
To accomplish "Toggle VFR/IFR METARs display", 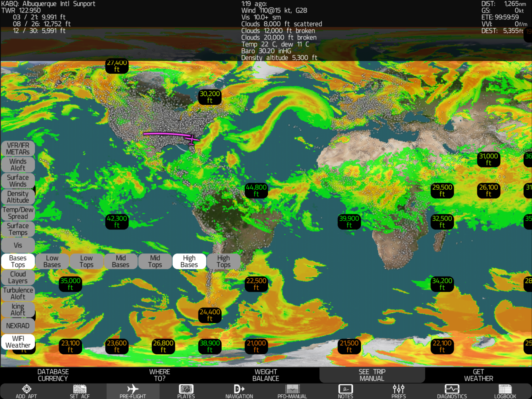I will [x=18, y=148].
